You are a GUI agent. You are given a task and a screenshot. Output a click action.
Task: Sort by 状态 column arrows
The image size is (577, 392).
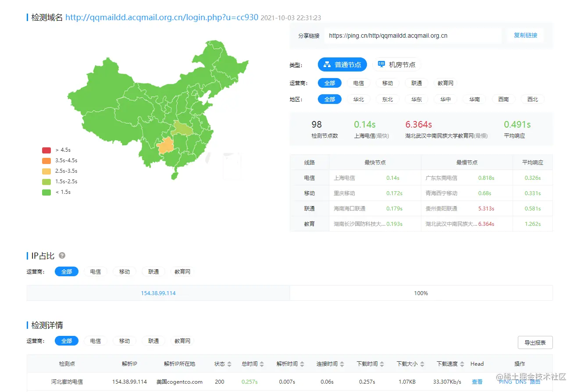(x=228, y=364)
